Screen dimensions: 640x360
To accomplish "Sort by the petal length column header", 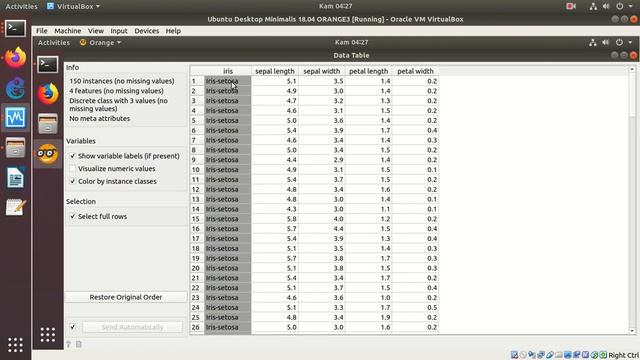I will (x=369, y=71).
